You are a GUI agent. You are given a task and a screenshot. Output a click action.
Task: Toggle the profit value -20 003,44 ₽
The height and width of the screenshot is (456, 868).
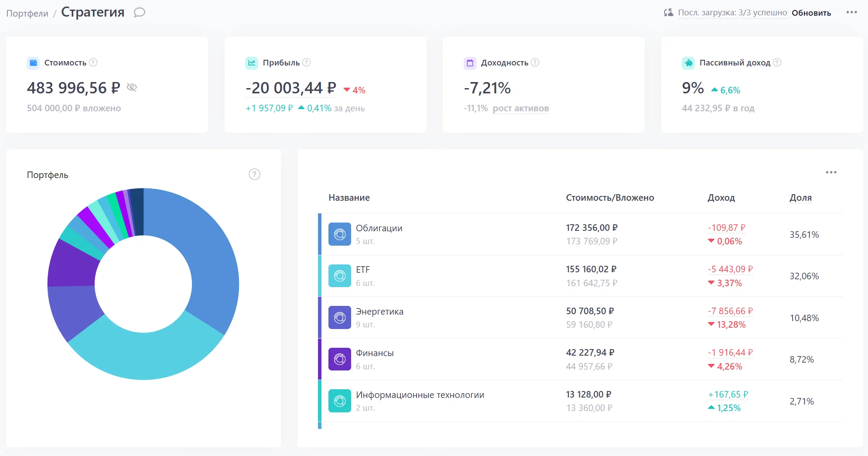pos(291,88)
